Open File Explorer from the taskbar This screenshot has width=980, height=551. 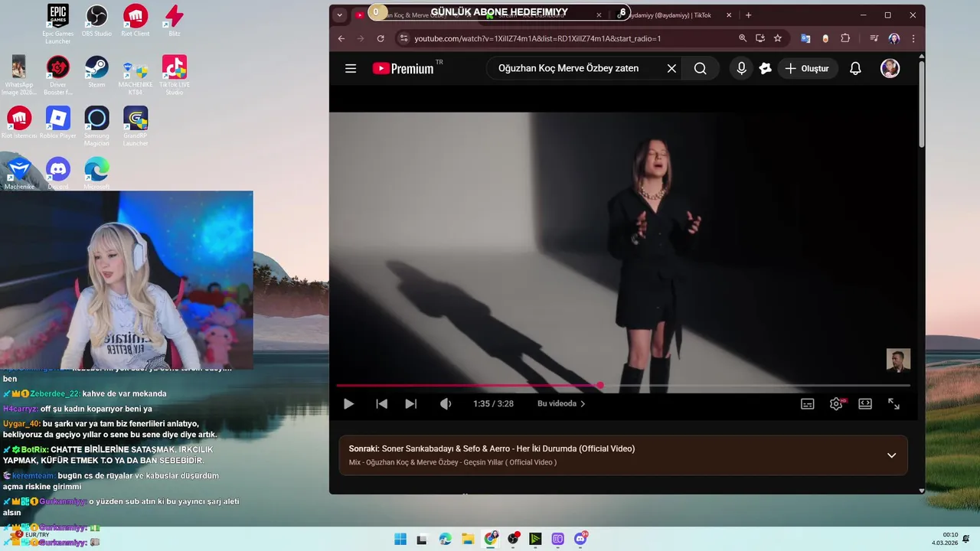tap(468, 539)
